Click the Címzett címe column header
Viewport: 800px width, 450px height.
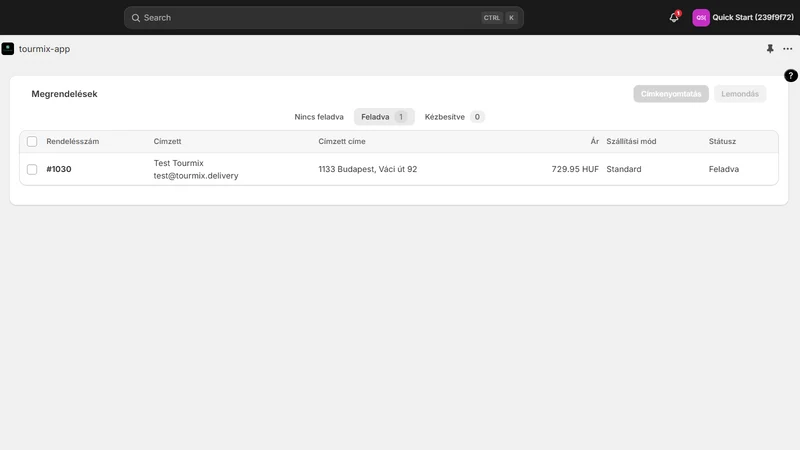[342, 141]
